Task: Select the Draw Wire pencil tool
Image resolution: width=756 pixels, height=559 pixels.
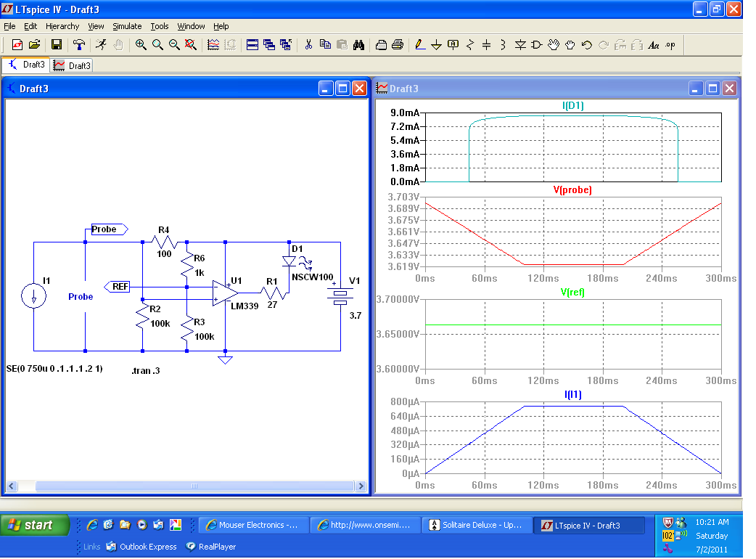Action: 420,45
